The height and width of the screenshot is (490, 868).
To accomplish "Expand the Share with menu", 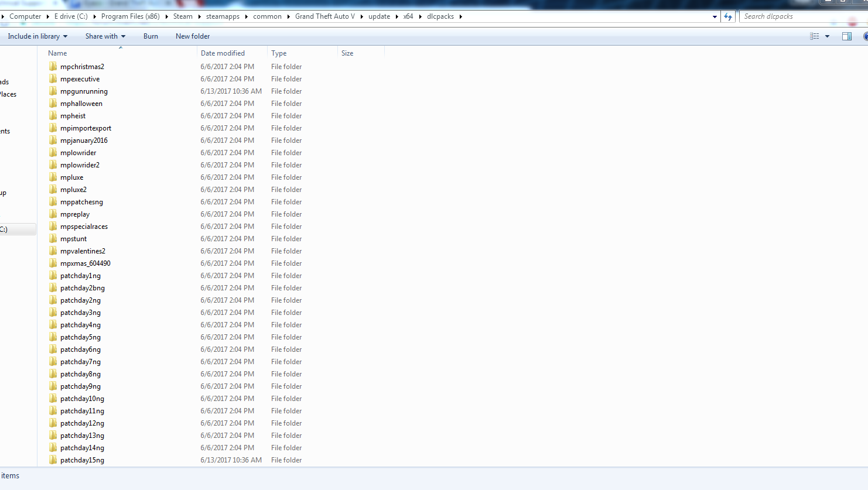I will 105,36.
